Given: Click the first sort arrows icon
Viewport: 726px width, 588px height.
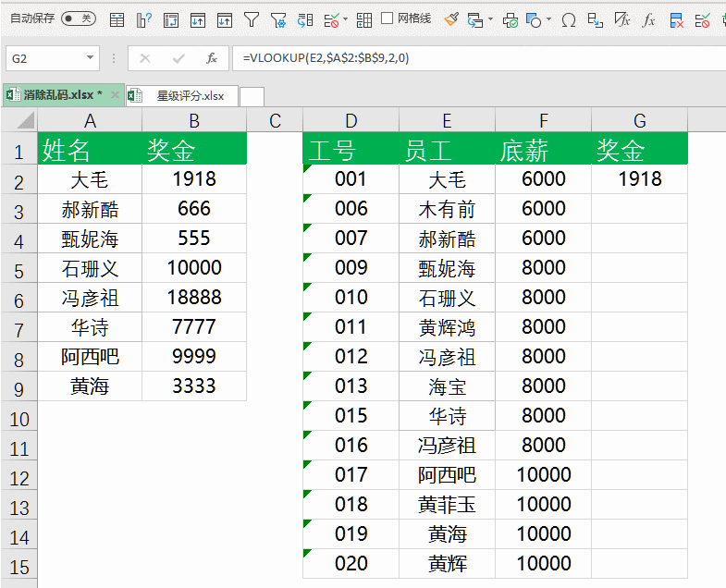Looking at the screenshot, I should click(x=198, y=20).
